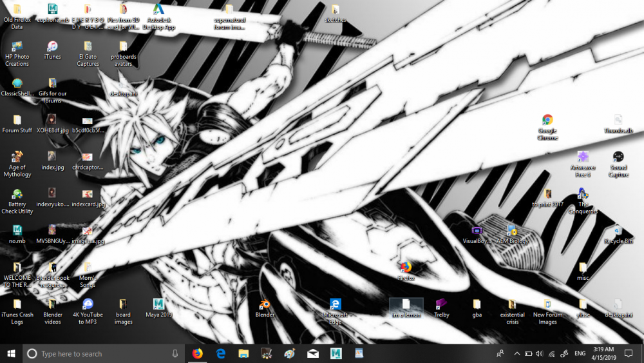Screen dimensions: 644x363
Task: Launch Google Chrome from the desktop
Action: pyautogui.click(x=547, y=127)
